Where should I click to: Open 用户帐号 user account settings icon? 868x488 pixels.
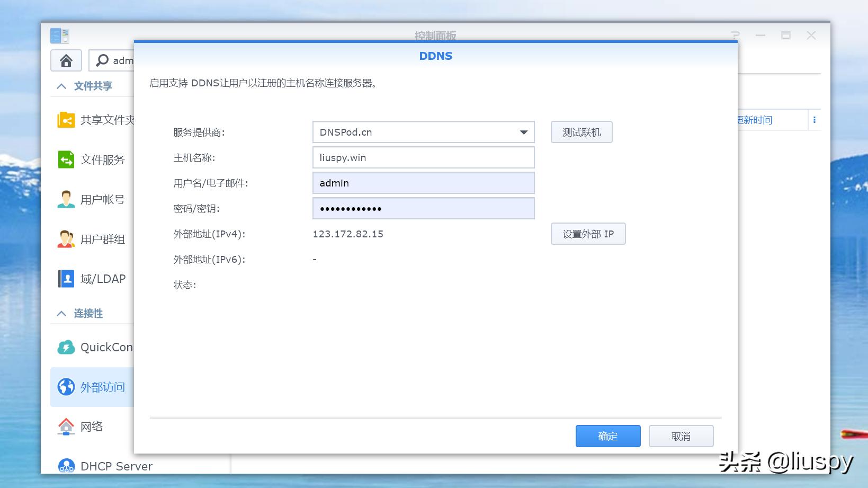tap(65, 199)
